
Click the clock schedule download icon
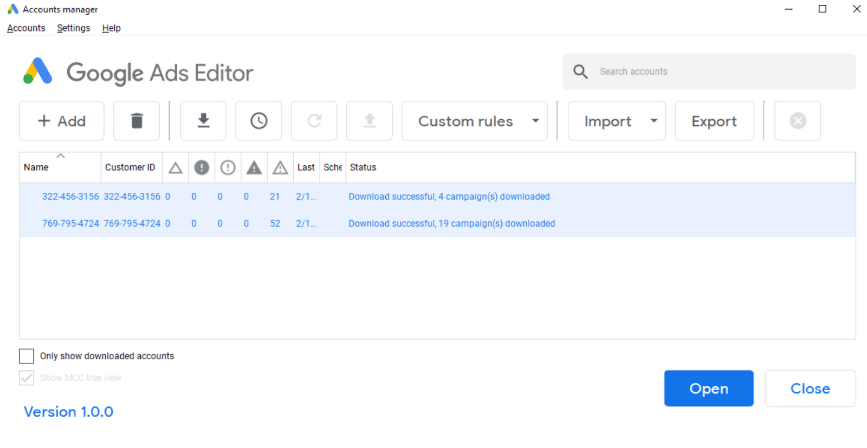point(259,121)
